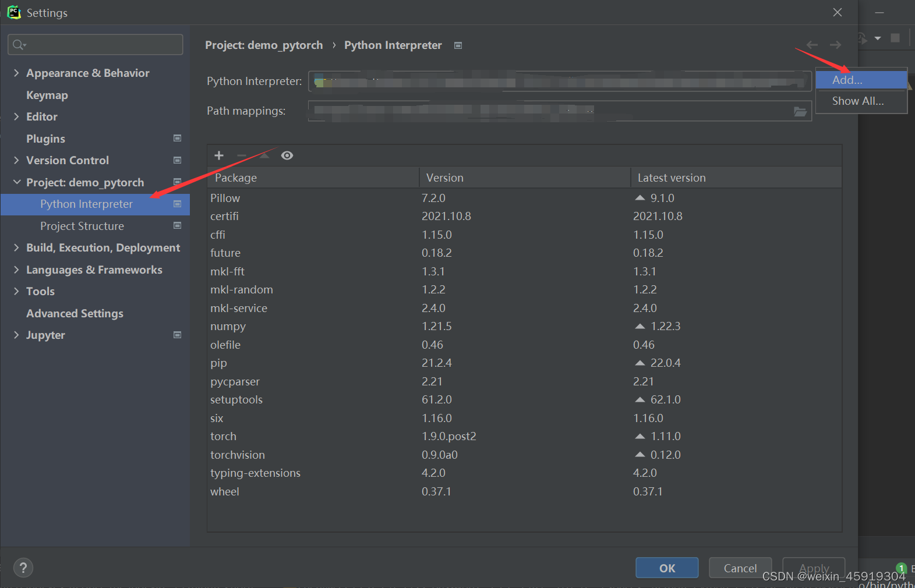Select the certifi package row
Screen dimensions: 915x588
[525, 217]
